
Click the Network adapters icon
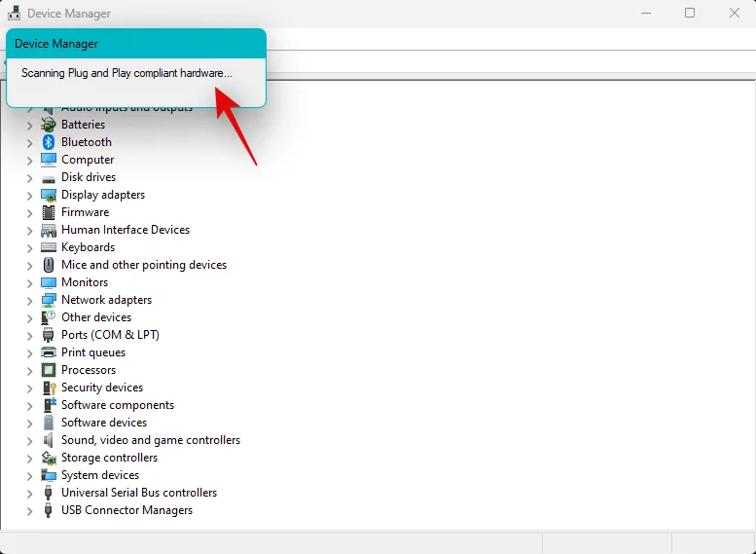pos(49,300)
